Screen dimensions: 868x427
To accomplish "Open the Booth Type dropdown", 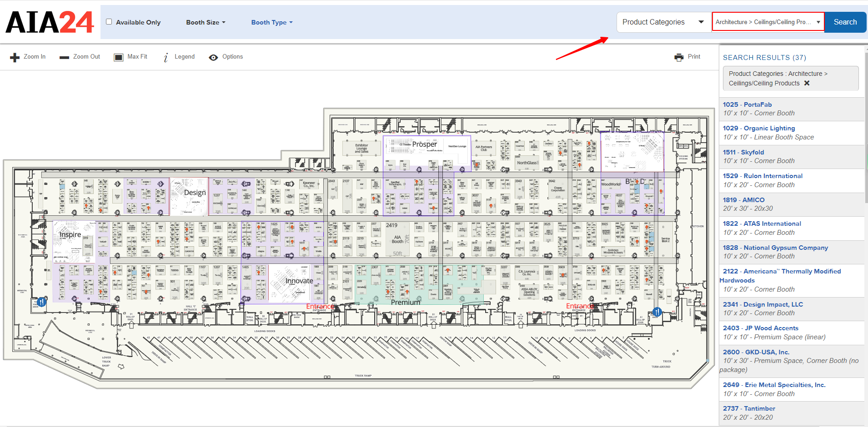I will point(272,22).
